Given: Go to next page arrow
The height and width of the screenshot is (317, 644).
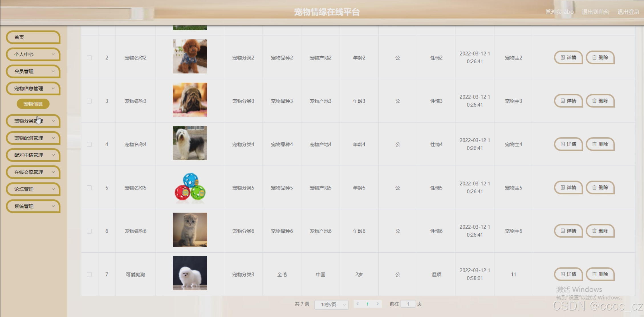Looking at the screenshot, I should (x=377, y=304).
